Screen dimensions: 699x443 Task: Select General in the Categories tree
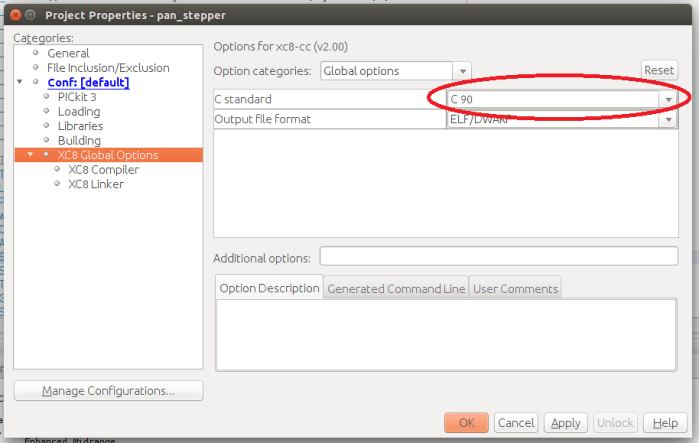[x=68, y=53]
